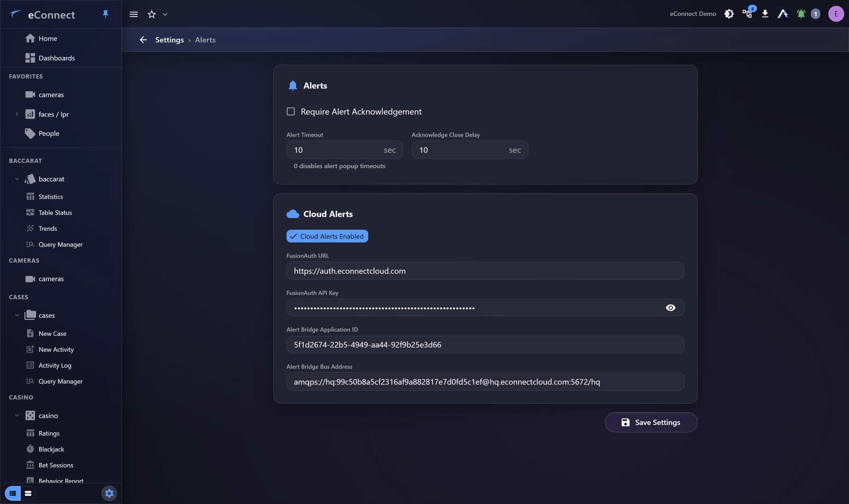Collapse the baccarat tree node
The height and width of the screenshot is (504, 849).
(17, 179)
